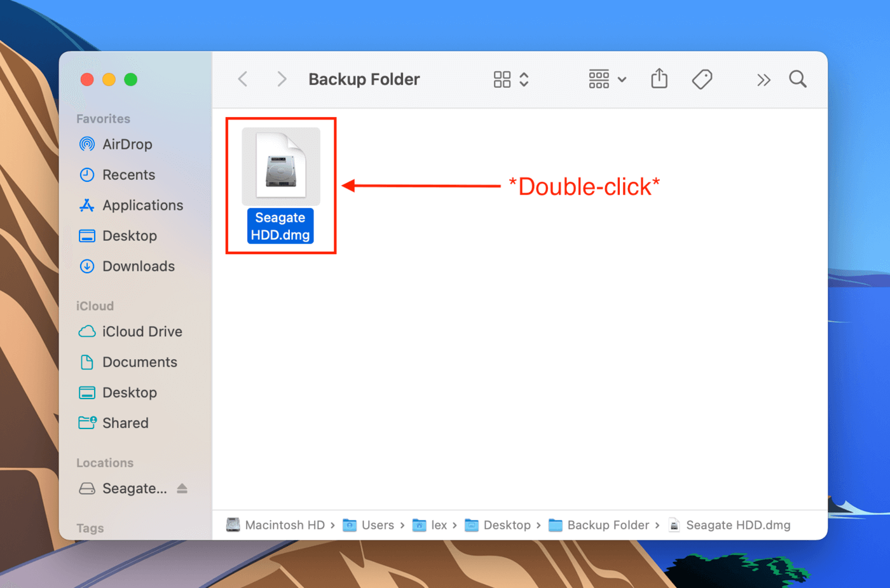Open Recents in the sidebar

point(128,175)
